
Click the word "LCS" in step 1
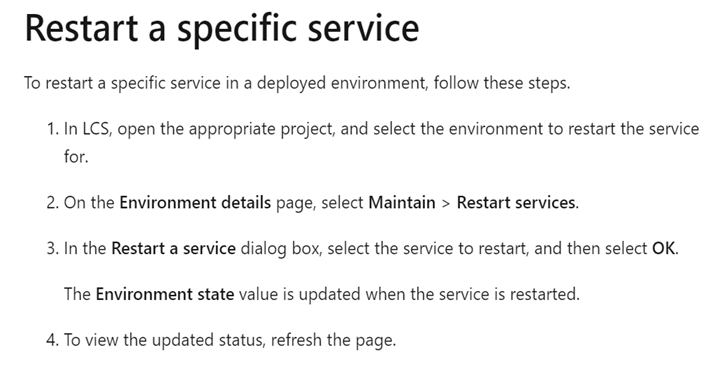coord(96,129)
